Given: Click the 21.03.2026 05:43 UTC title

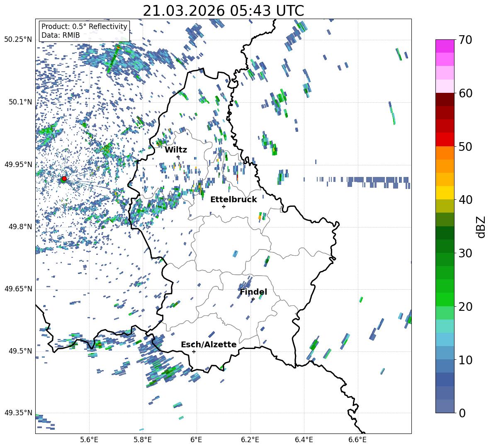Looking at the screenshot, I should tap(223, 11).
